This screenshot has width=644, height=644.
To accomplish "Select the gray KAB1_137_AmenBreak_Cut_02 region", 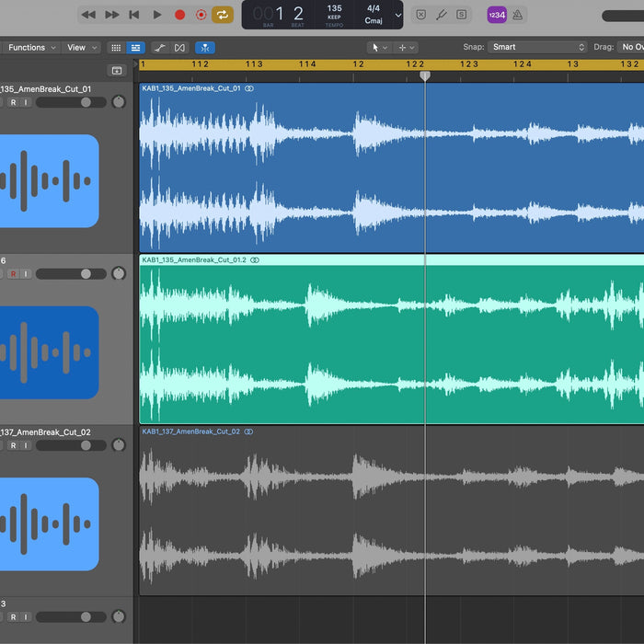I will coord(391,511).
